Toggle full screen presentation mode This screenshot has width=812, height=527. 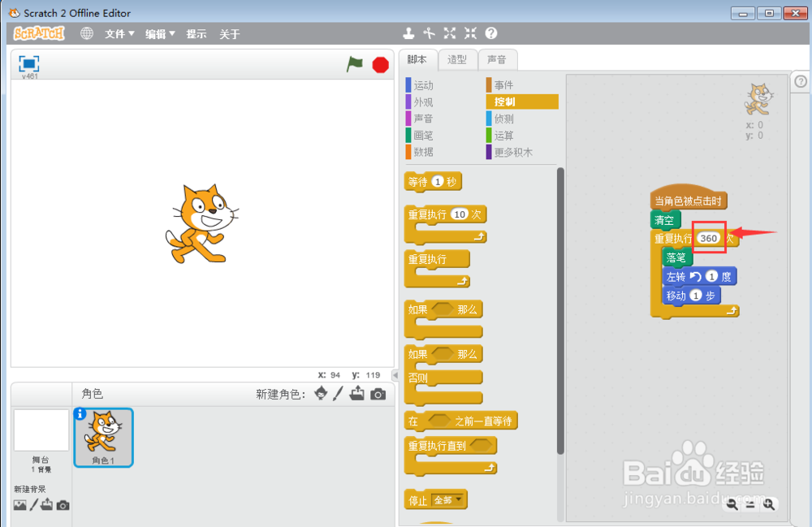click(x=29, y=63)
